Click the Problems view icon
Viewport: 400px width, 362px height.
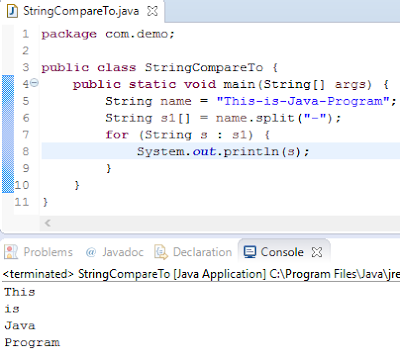coord(11,252)
